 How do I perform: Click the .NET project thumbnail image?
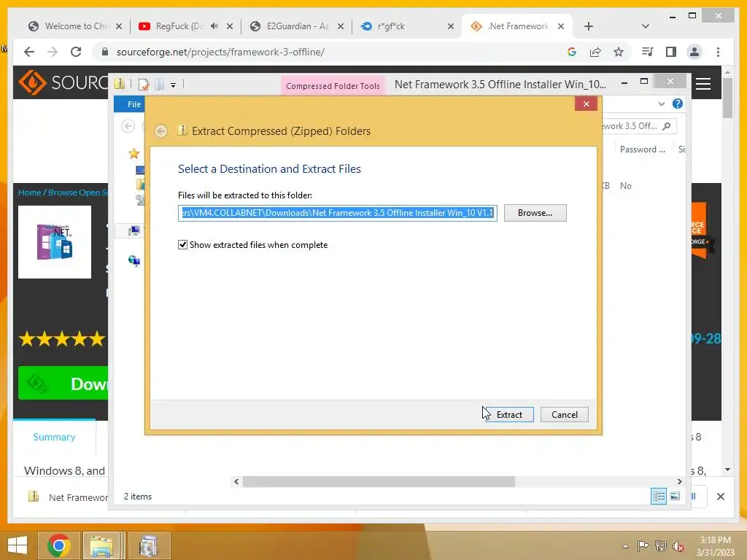[55, 242]
